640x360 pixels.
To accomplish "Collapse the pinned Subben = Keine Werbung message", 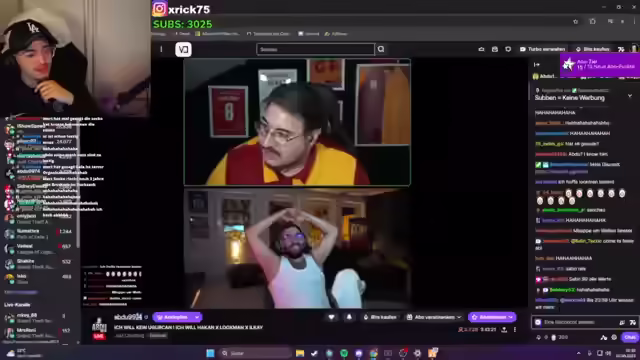I will (x=630, y=96).
